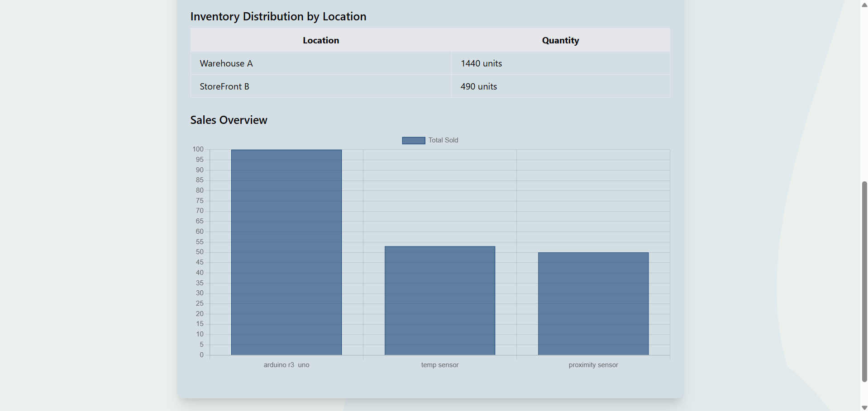Click the Sales Overview heading
The width and height of the screenshot is (868, 411).
(229, 120)
